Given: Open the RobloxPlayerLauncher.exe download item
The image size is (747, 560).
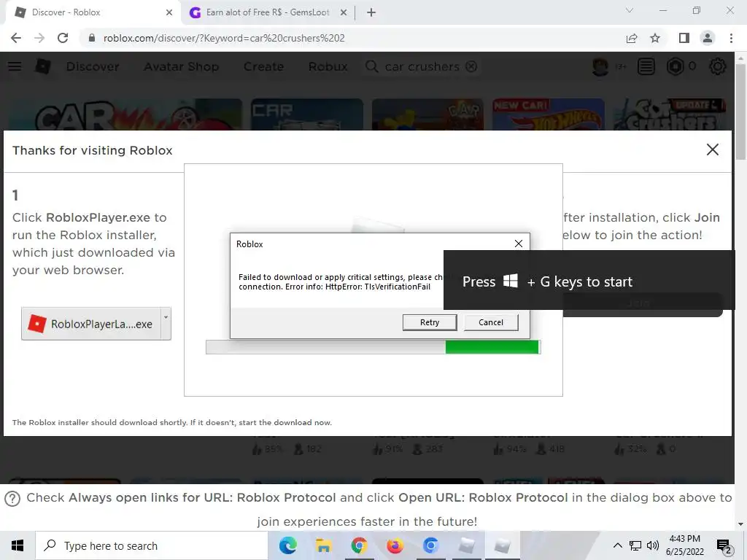Looking at the screenshot, I should tap(91, 324).
